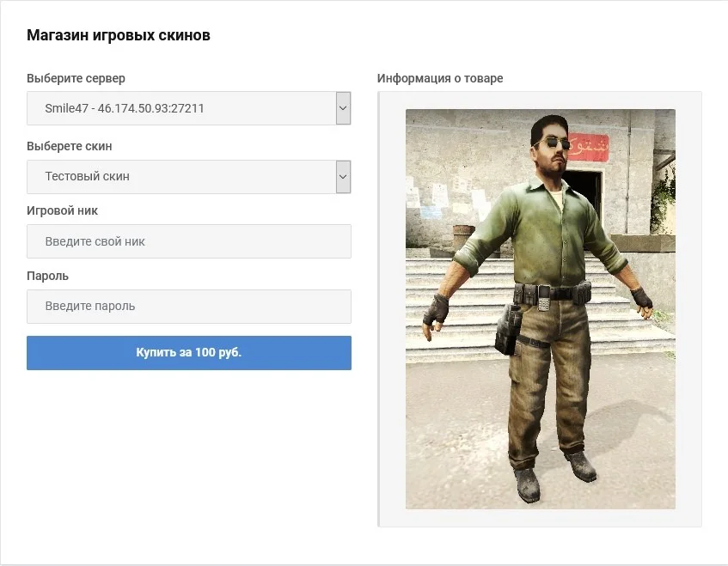
Task: Click the leg holster on the character
Action: (508, 330)
